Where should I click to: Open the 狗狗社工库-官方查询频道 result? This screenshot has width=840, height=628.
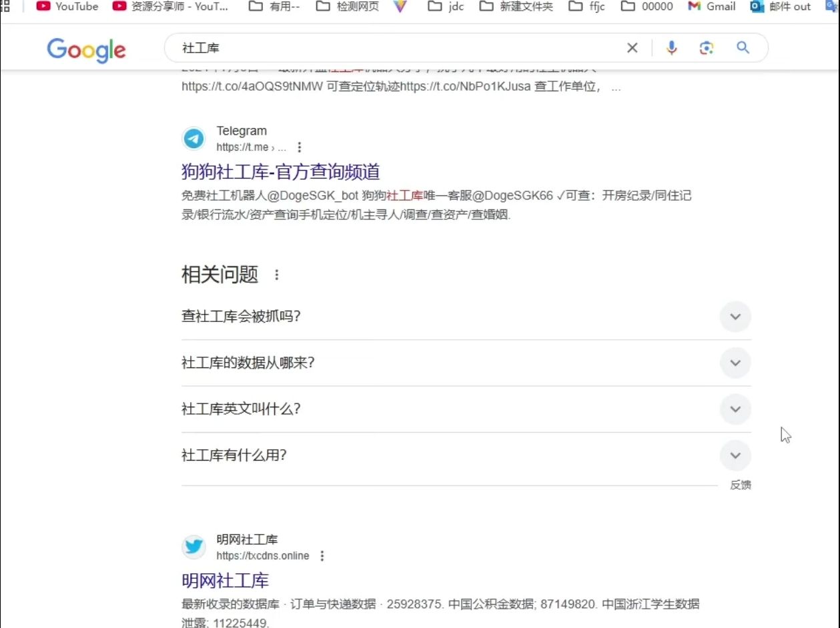[x=281, y=172]
